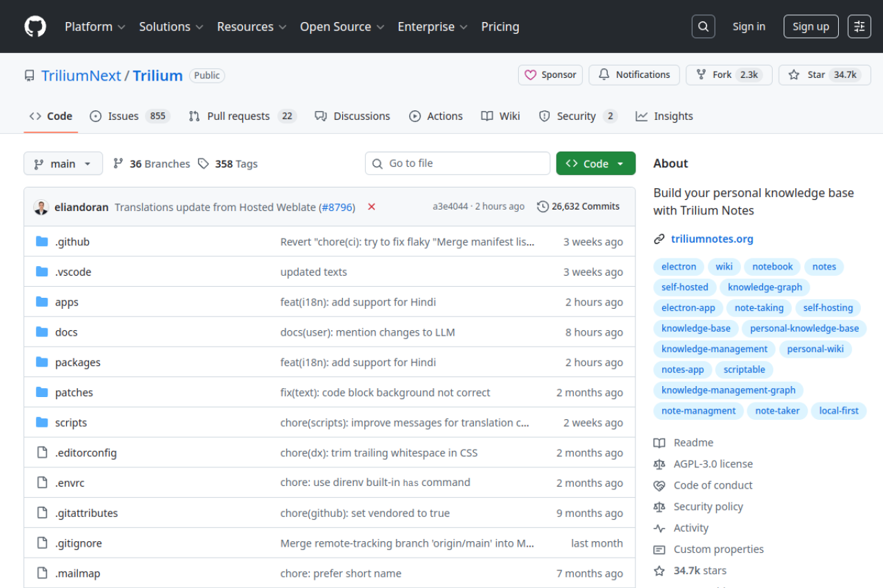
Task: Open search with the magnifier icon
Action: tap(703, 27)
